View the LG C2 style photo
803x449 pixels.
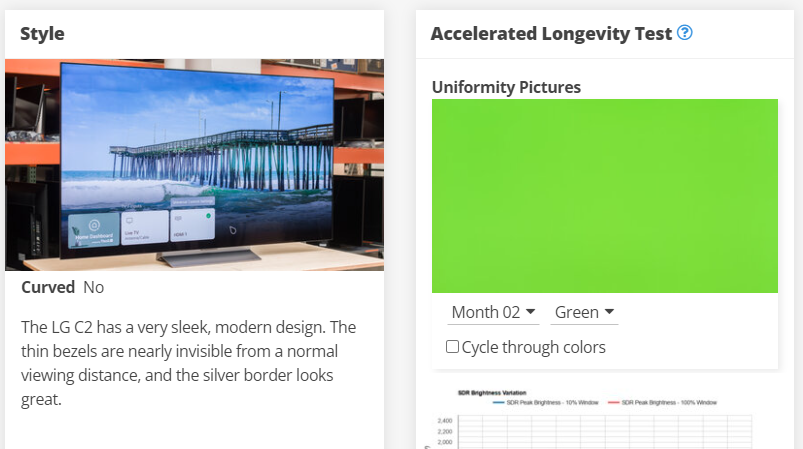pyautogui.click(x=195, y=165)
